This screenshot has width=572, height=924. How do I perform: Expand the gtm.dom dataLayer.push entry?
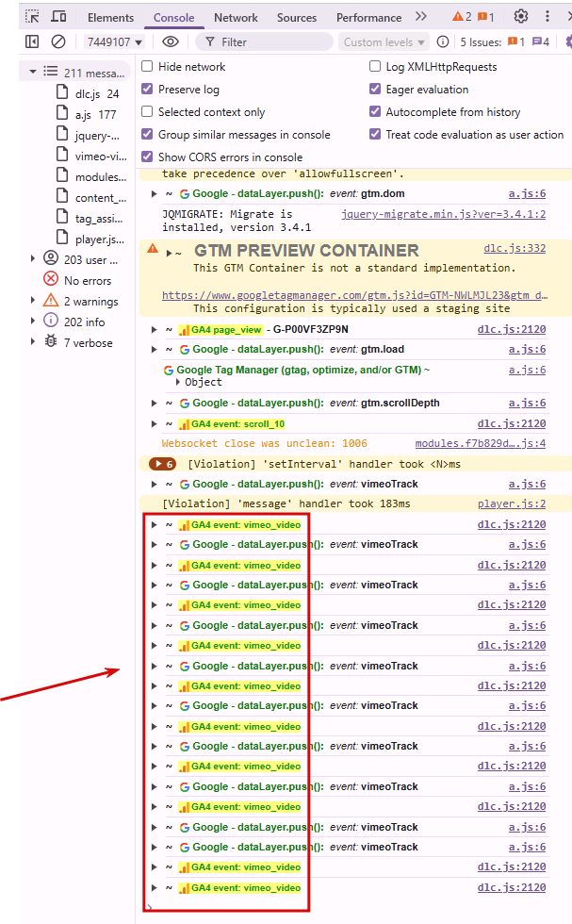155,194
